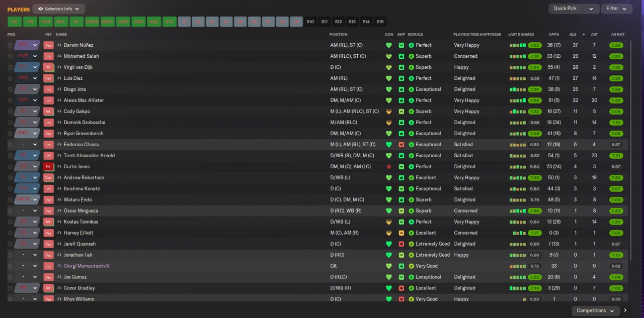Image resolution: width=644 pixels, height=318 pixels.
Task: Sort by the MORALE column header
Action: pyautogui.click(x=416, y=35)
